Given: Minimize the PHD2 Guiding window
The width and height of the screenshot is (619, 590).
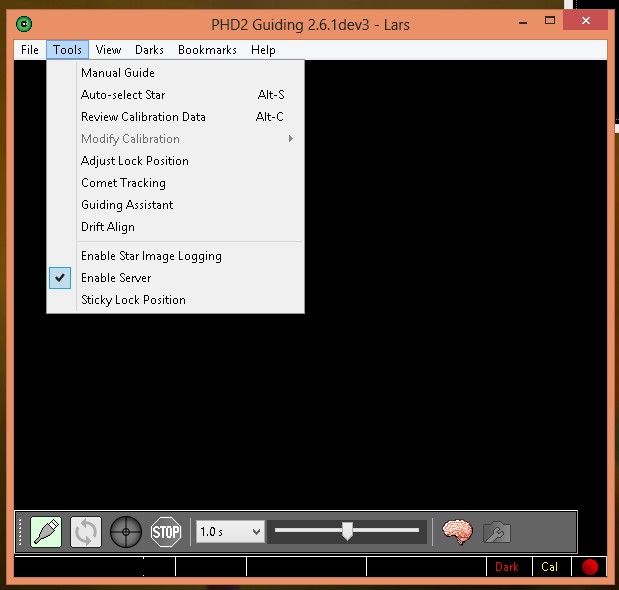Looking at the screenshot, I should pos(523,22).
